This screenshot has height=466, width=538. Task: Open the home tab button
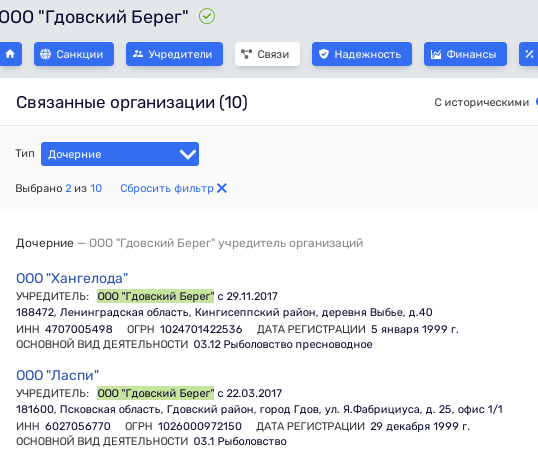click(x=11, y=54)
